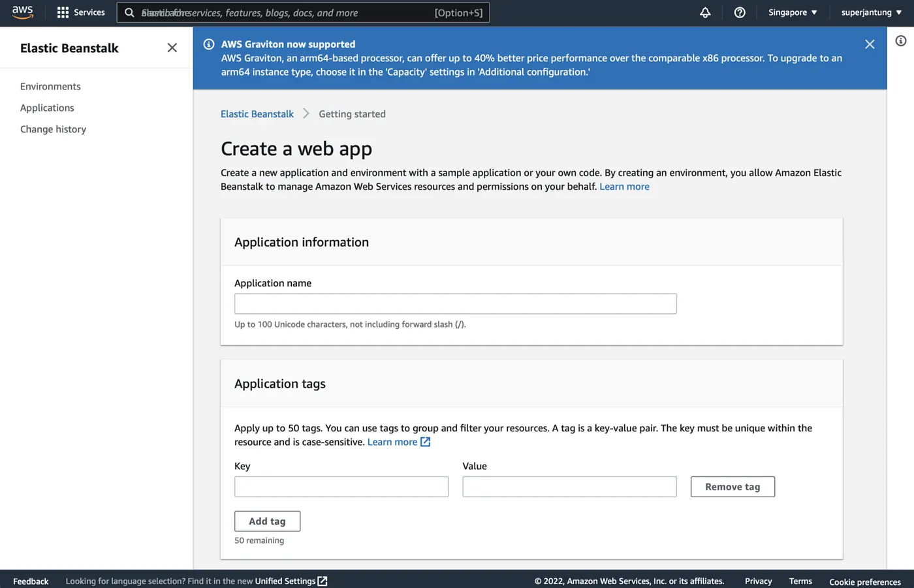Go to Environments in sidebar
The width and height of the screenshot is (914, 588).
tap(50, 86)
